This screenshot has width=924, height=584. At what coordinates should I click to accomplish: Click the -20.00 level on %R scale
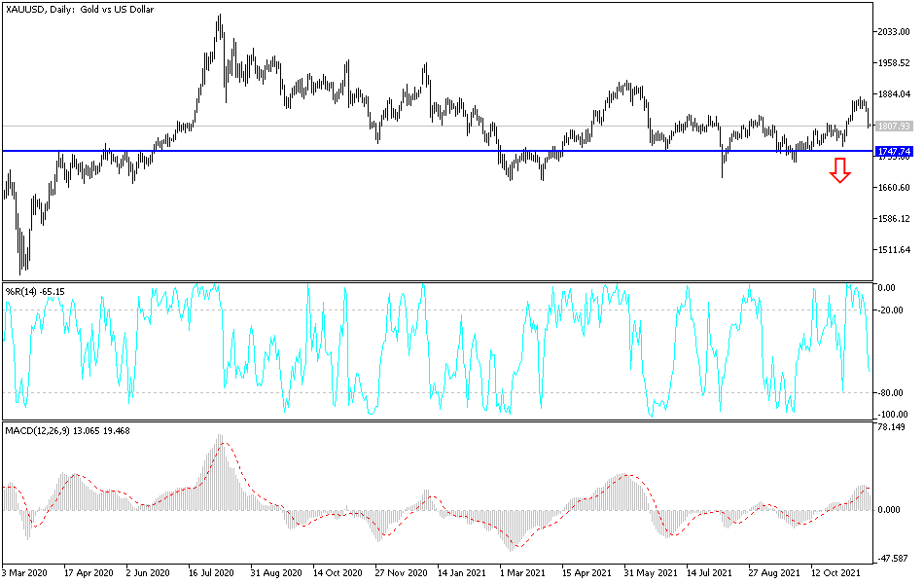890,310
